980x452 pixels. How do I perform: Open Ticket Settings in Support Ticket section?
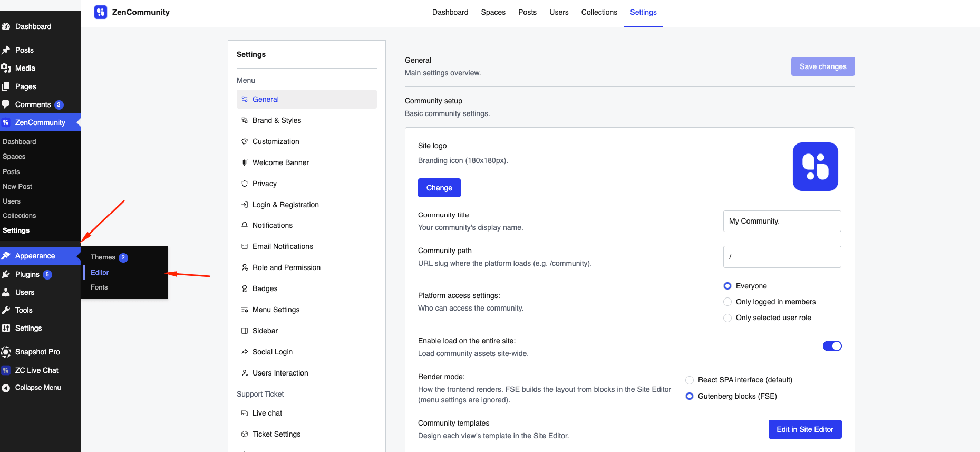[x=307, y=434]
